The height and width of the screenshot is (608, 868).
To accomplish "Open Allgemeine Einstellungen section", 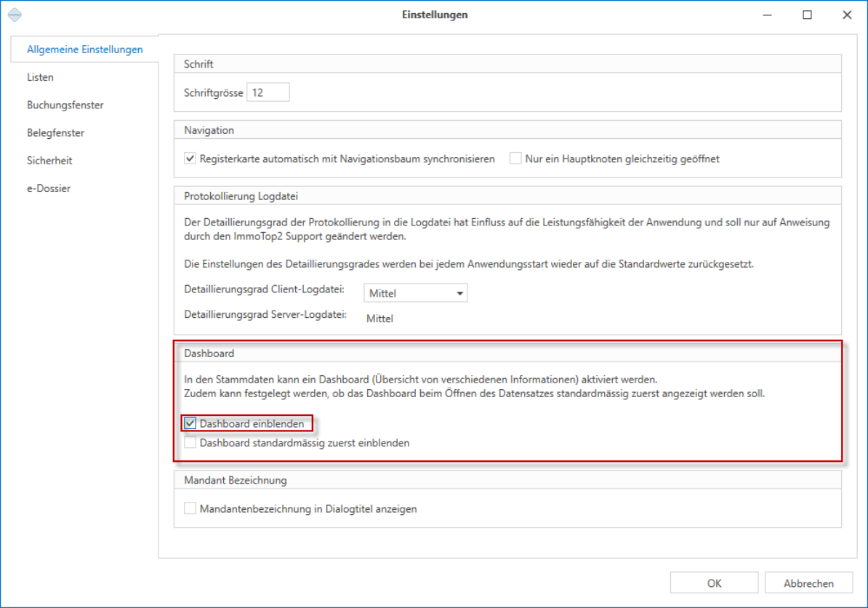I will coord(85,49).
